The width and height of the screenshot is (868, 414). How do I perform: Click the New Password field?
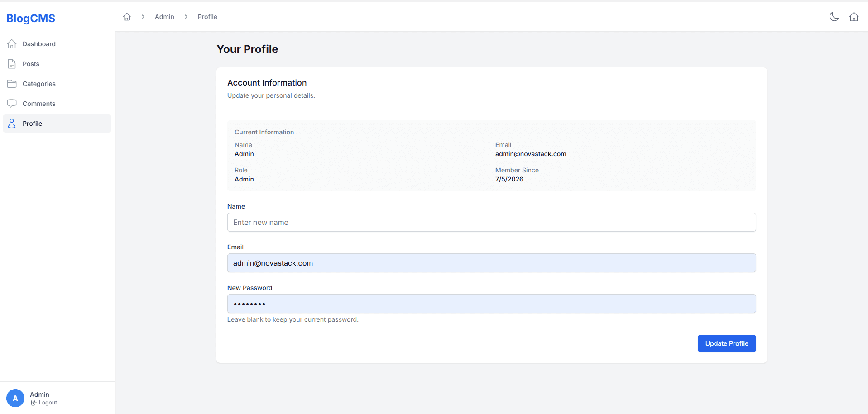pyautogui.click(x=492, y=304)
